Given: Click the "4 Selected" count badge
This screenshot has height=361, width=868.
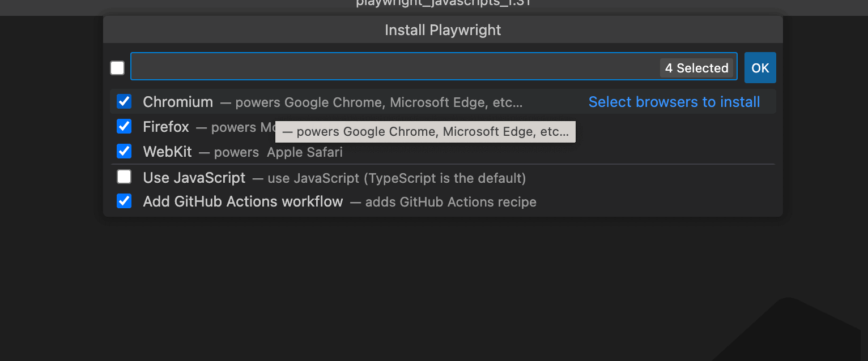Looking at the screenshot, I should tap(696, 68).
